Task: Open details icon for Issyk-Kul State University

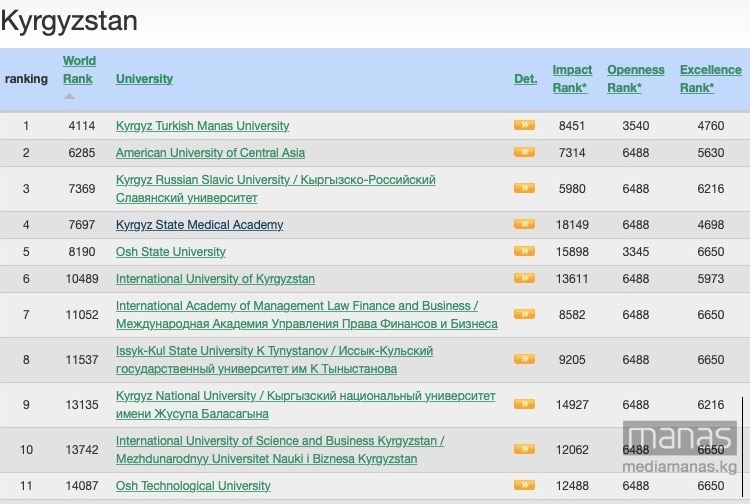Action: [524, 359]
